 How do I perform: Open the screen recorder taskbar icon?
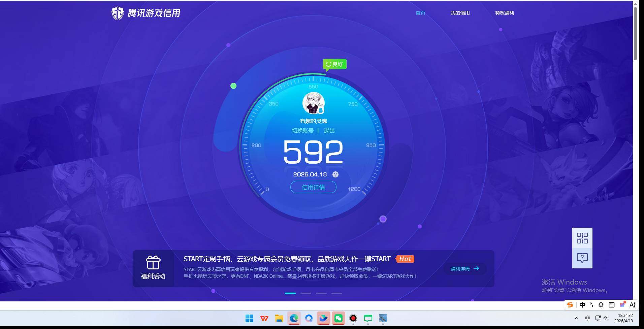[x=353, y=318]
